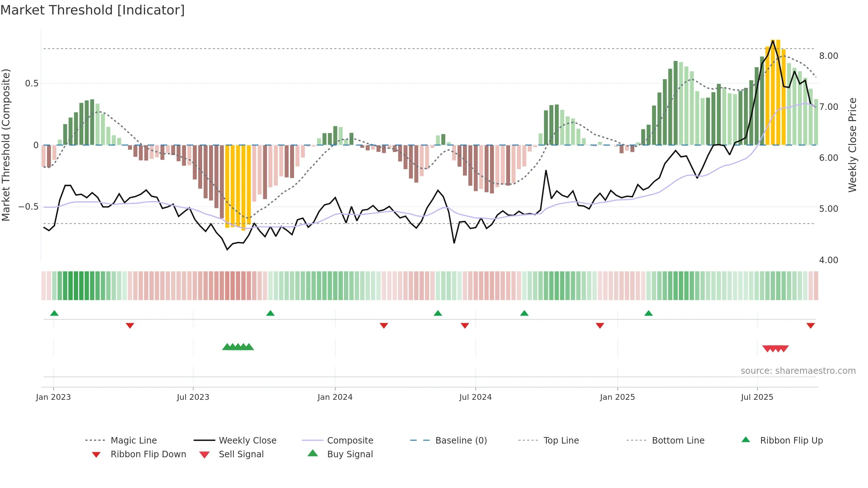This screenshot has height=488, width=868.
Task: Click the yellow bars at the July 2025 peak
Action: pyautogui.click(x=775, y=93)
